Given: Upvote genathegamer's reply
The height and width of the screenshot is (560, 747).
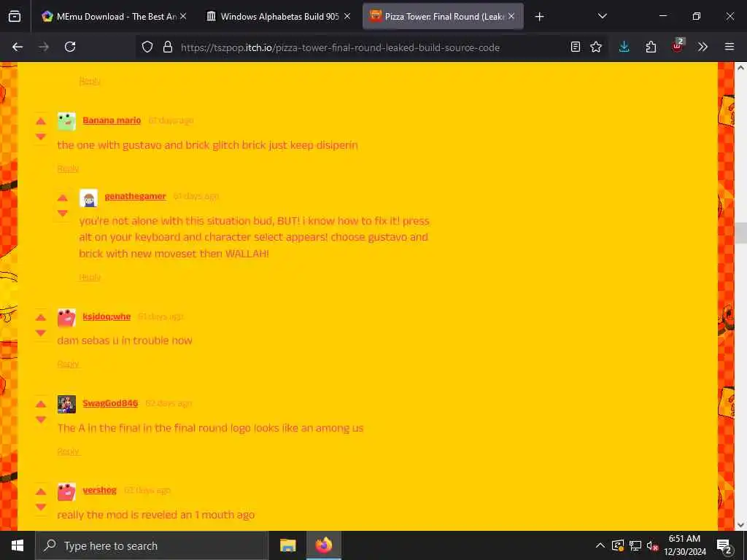Looking at the screenshot, I should [63, 198].
